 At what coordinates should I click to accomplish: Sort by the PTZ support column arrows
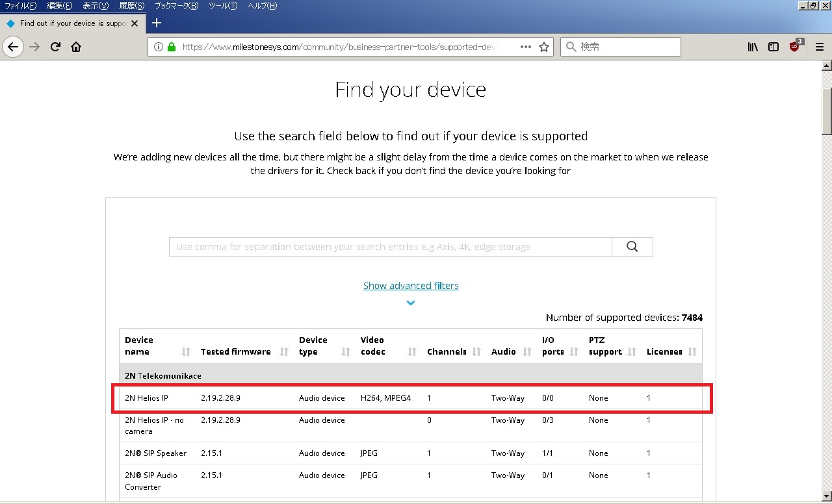pos(632,352)
